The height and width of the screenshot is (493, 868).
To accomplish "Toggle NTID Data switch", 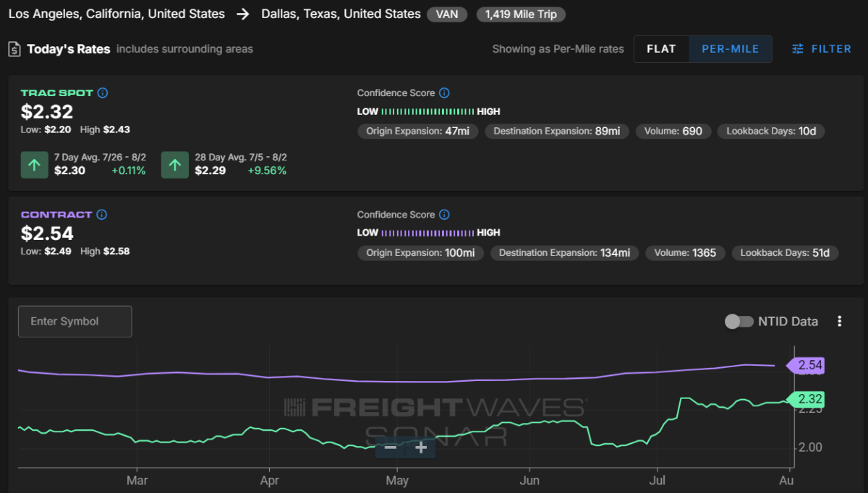I will tap(739, 322).
